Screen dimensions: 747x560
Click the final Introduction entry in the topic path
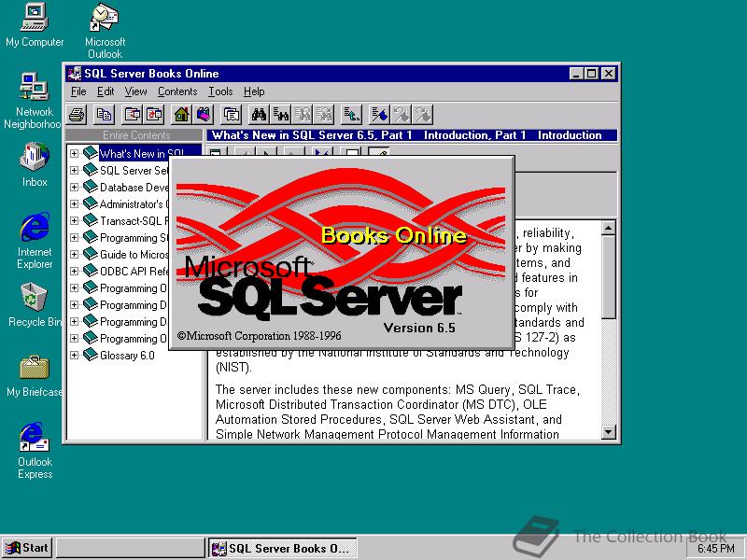[x=570, y=135]
